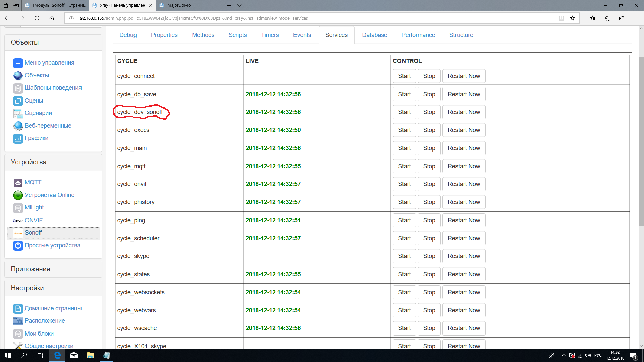The width and height of the screenshot is (644, 362).
Task: Click the Сцены sidebar icon
Action: click(18, 101)
